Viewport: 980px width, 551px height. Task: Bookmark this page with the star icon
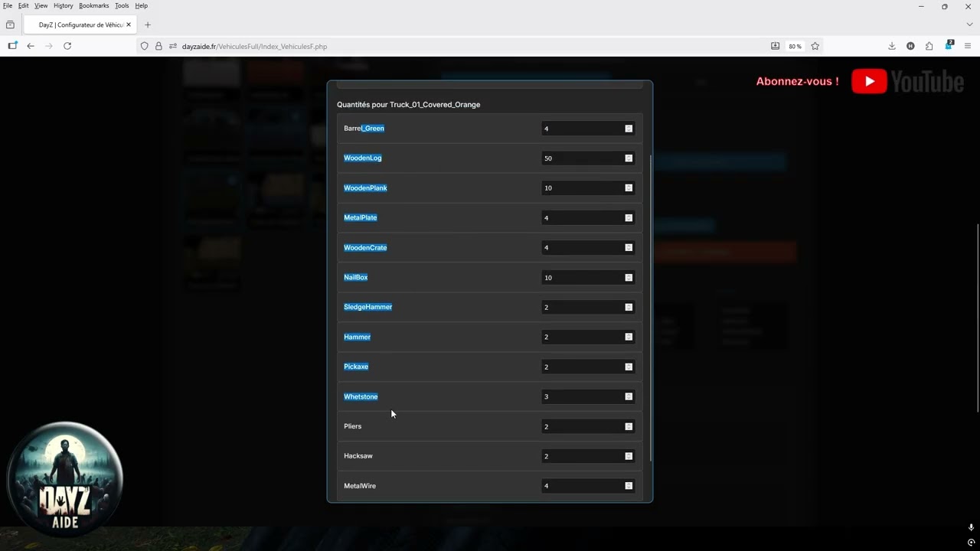815,46
